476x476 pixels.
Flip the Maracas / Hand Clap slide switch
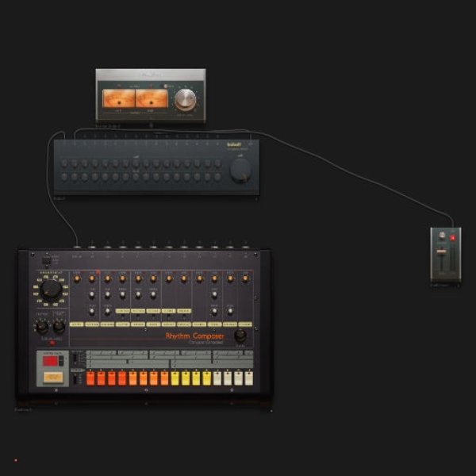184,317
